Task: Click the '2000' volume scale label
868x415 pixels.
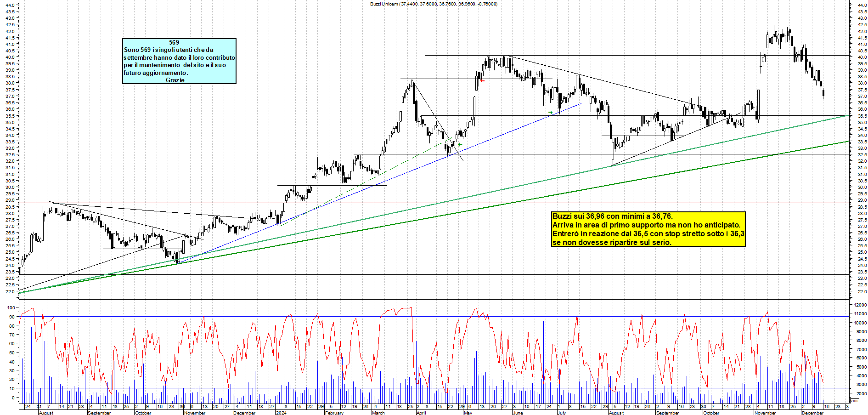Action: tap(861, 394)
